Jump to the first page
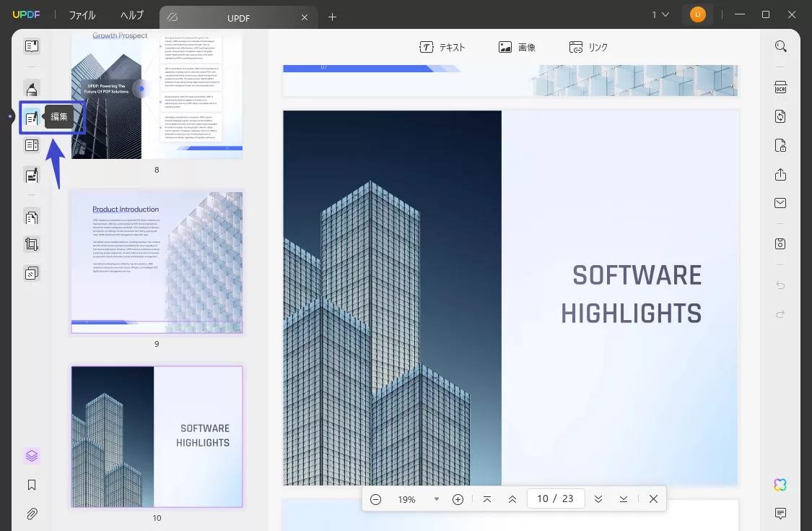The image size is (812, 531). point(487,498)
